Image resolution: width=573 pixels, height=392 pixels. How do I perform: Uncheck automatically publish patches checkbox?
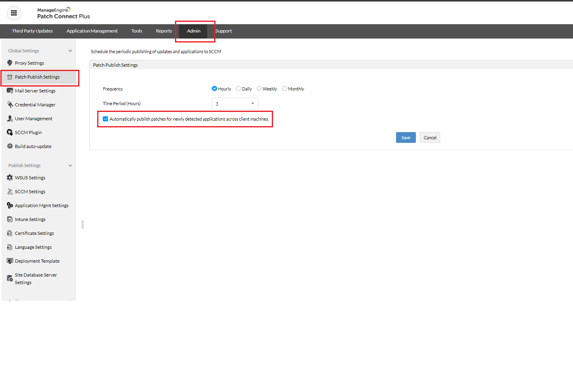[106, 119]
